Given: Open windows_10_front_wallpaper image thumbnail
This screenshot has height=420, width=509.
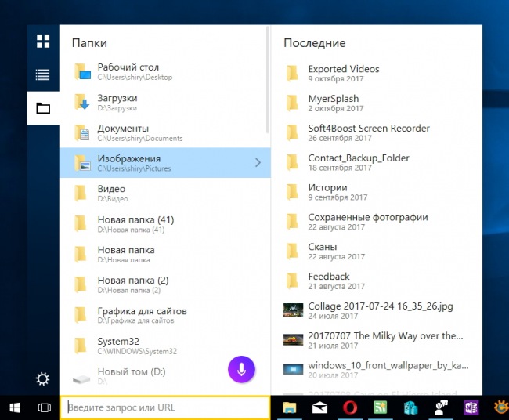Looking at the screenshot, I should pos(293,369).
